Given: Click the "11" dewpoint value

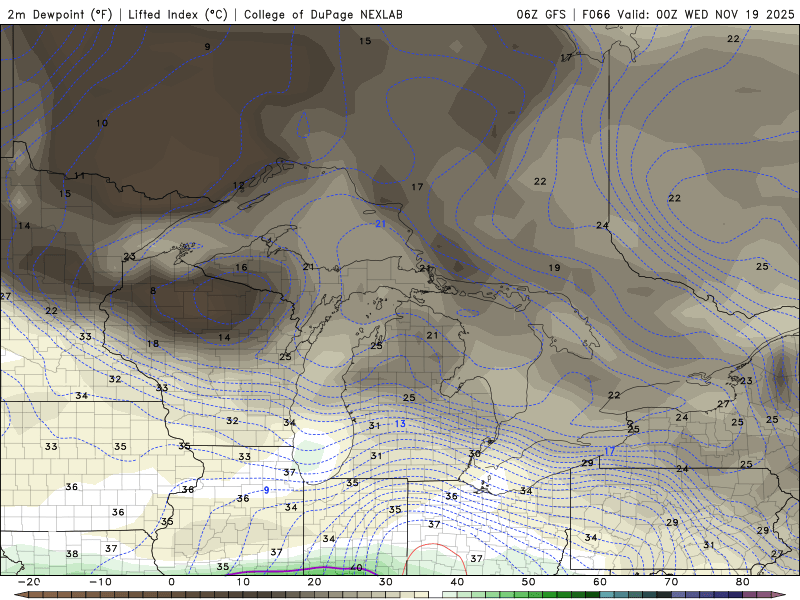Looking at the screenshot, I should 80,176.
